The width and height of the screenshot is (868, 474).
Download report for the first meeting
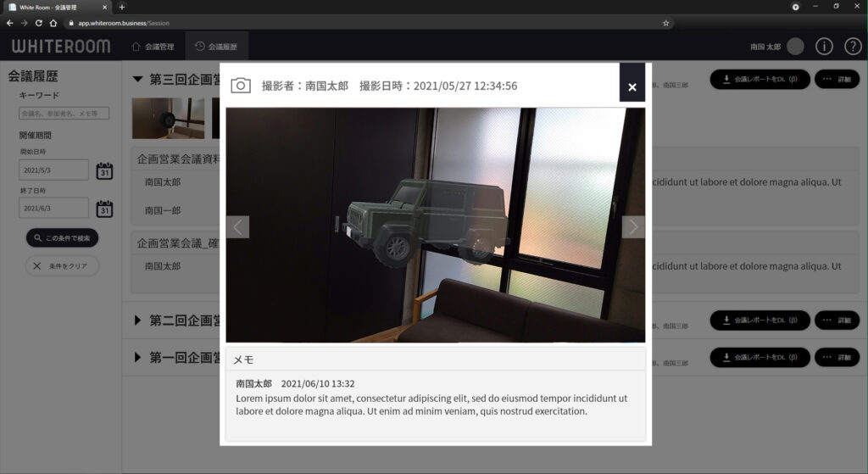pyautogui.click(x=760, y=357)
